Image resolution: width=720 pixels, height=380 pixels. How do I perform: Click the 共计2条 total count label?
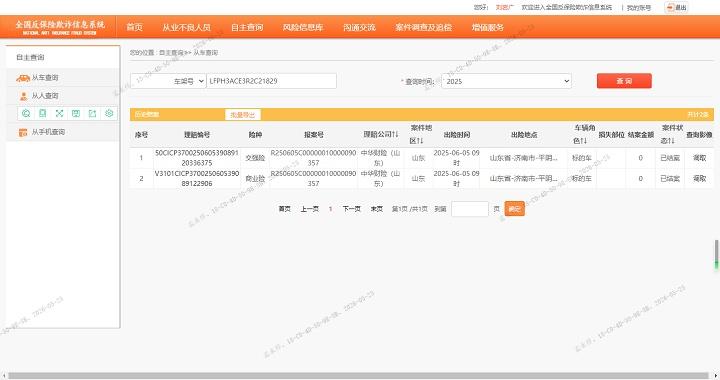click(698, 115)
